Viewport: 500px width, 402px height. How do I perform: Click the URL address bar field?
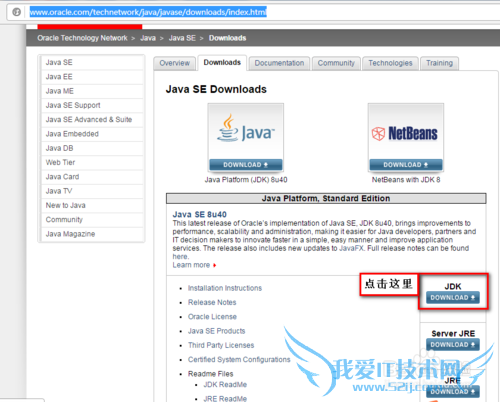coord(253,12)
